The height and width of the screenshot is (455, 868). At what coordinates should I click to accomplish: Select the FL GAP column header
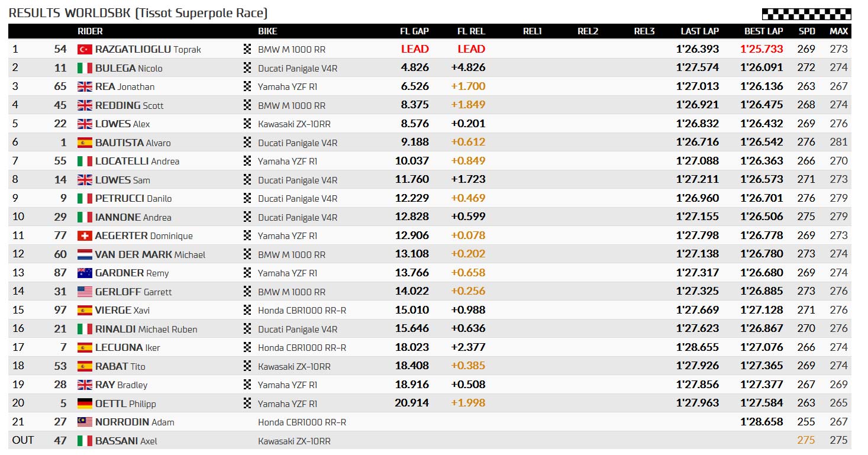pyautogui.click(x=414, y=31)
